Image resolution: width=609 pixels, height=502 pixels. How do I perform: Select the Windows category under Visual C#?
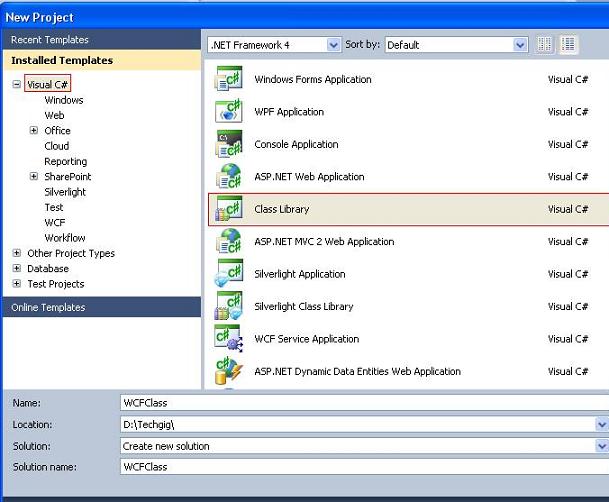(x=64, y=100)
